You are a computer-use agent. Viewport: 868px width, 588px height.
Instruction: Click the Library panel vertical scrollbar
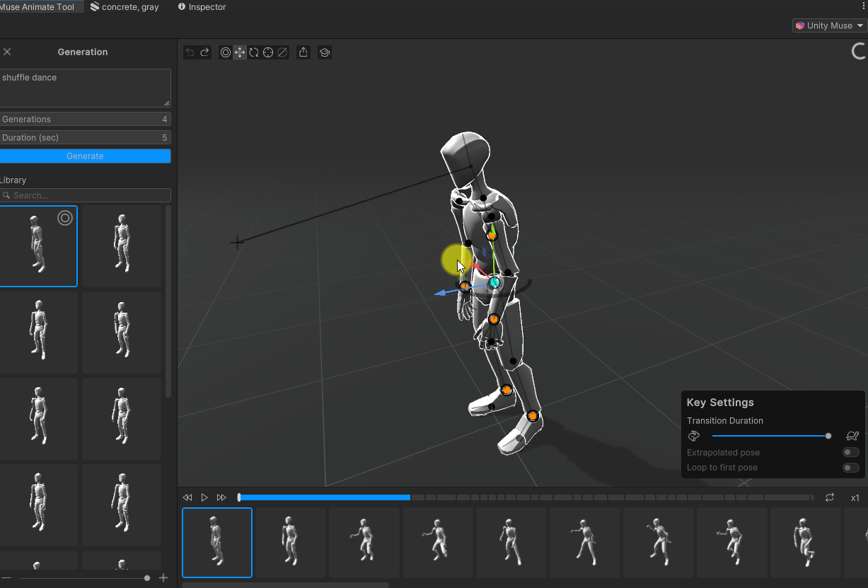pyautogui.click(x=168, y=301)
